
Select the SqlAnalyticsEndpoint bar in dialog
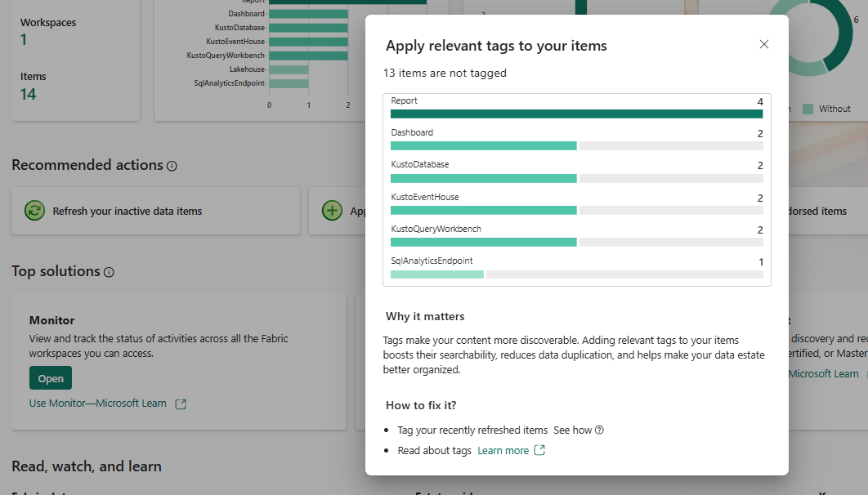(x=437, y=274)
